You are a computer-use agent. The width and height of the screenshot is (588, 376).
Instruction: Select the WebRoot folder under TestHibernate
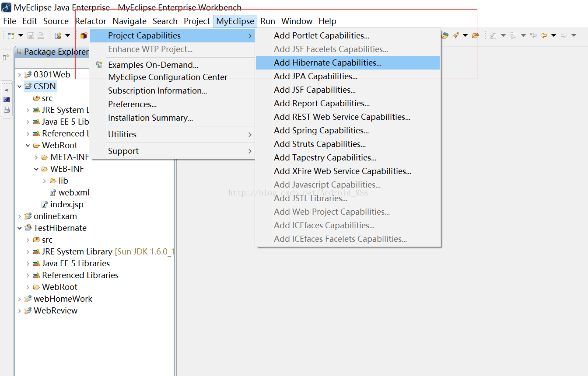(55, 287)
